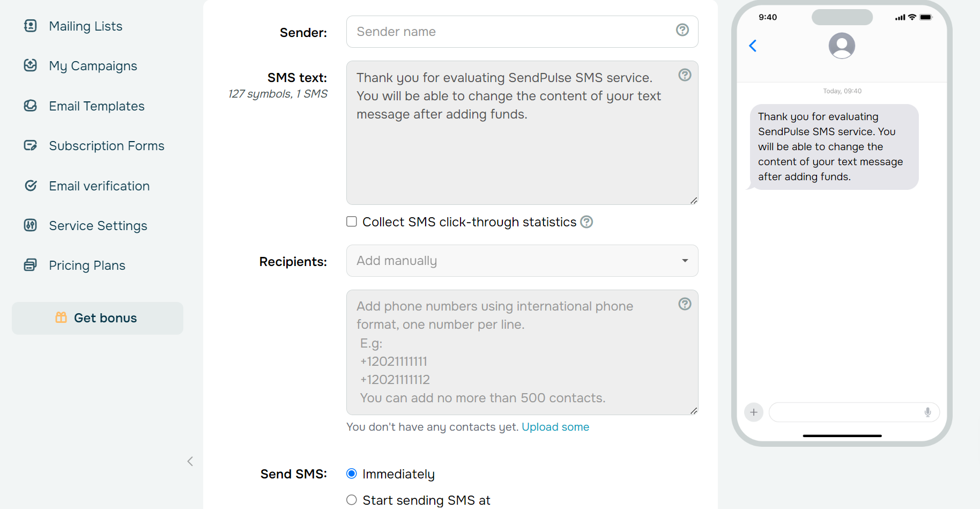
Task: Click the Service Settings sidebar icon
Action: click(x=31, y=225)
